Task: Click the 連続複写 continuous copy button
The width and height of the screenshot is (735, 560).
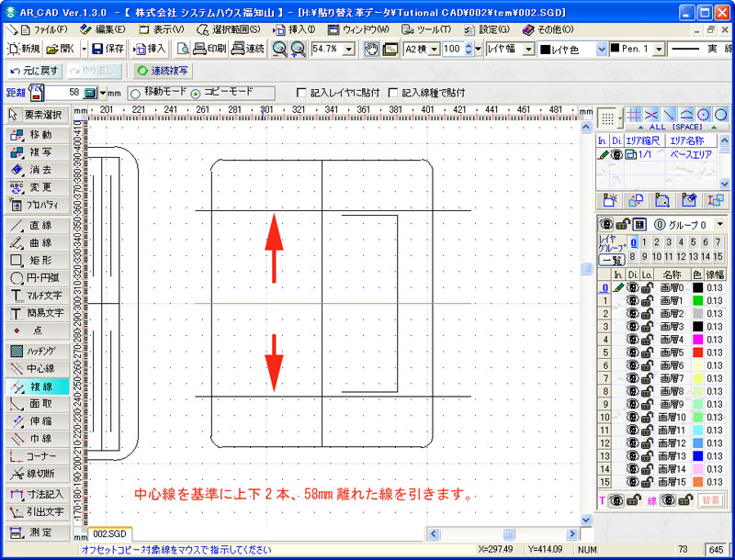Action: click(x=163, y=72)
